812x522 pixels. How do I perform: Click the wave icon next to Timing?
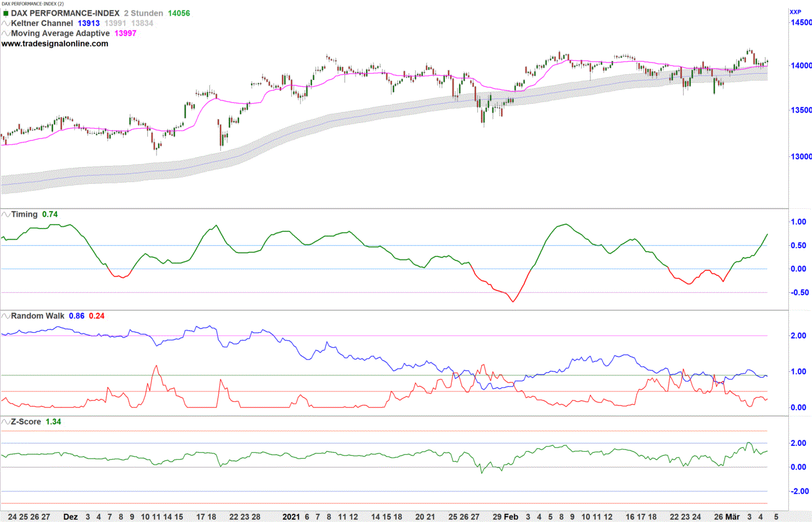click(6, 215)
